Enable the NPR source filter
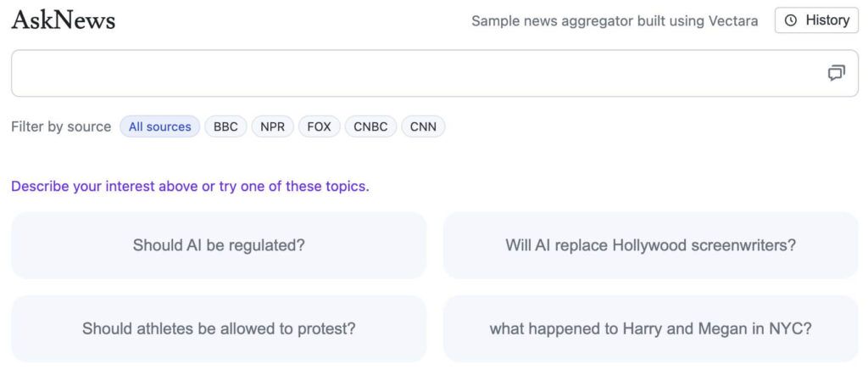Screen dimensions: 868x370 (x=272, y=126)
